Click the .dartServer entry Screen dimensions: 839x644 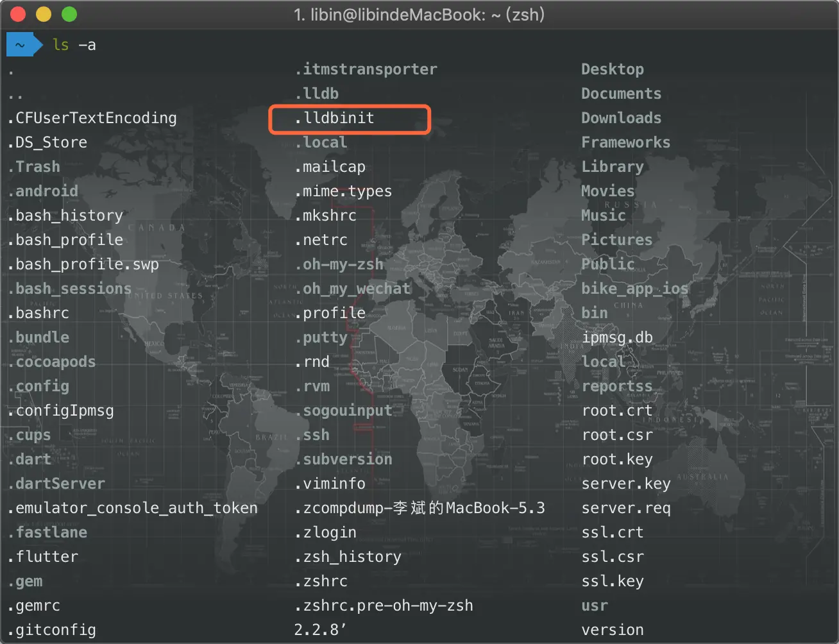click(x=56, y=484)
